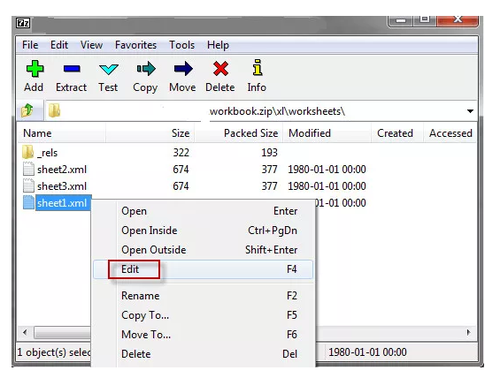500x378 pixels.
Task: Go up one folder level icon
Action: pyautogui.click(x=27, y=110)
